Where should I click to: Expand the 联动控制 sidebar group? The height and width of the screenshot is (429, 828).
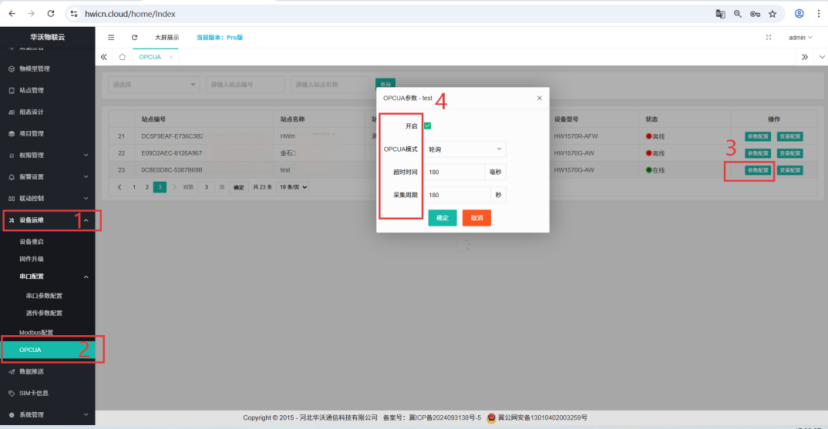[48, 199]
